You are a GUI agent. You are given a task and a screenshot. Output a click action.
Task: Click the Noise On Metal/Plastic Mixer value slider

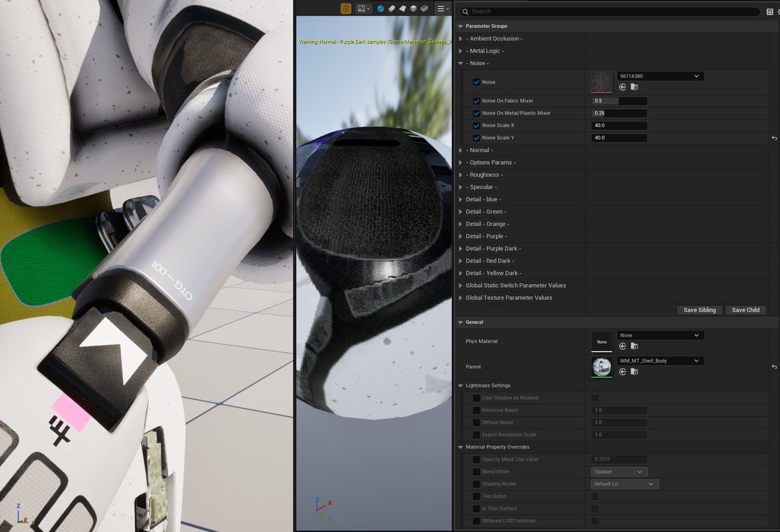click(x=619, y=113)
